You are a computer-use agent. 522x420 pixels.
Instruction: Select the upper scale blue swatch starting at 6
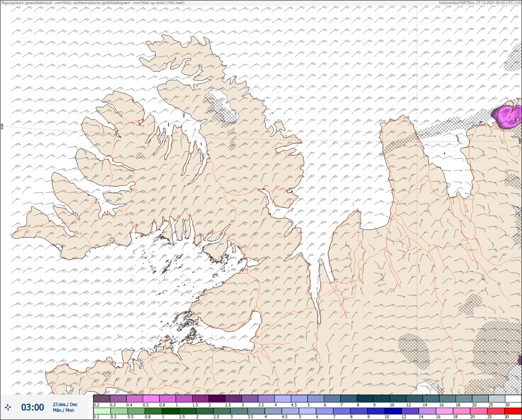[x=332, y=398]
